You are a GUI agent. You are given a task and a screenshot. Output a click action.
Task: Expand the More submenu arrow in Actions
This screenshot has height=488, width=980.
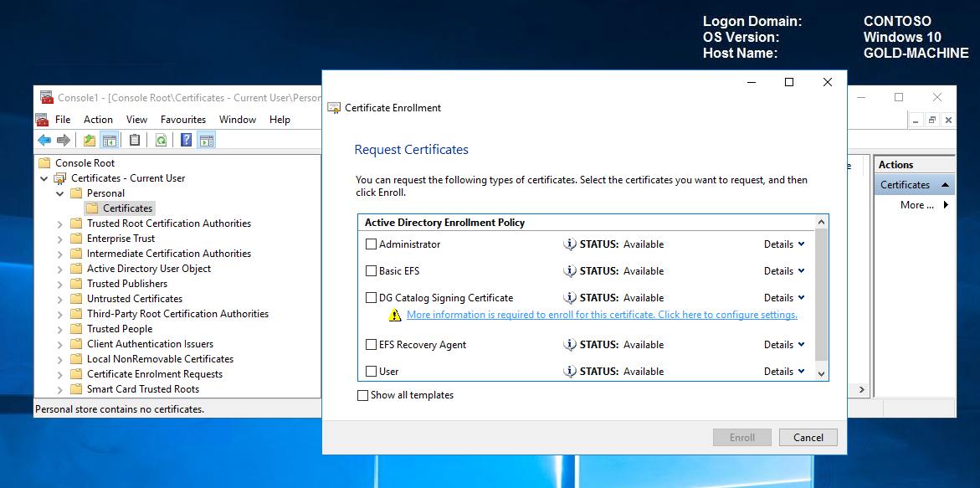click(946, 205)
